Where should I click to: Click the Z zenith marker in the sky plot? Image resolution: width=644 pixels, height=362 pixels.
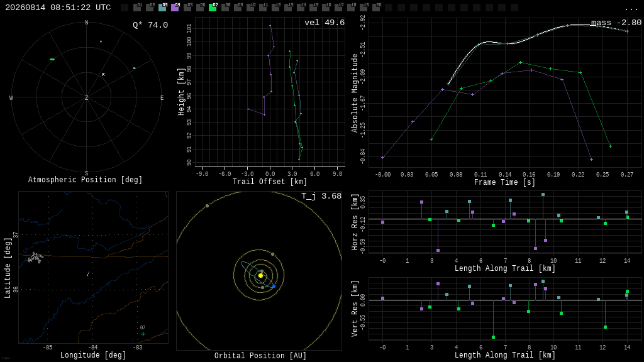[x=86, y=97]
